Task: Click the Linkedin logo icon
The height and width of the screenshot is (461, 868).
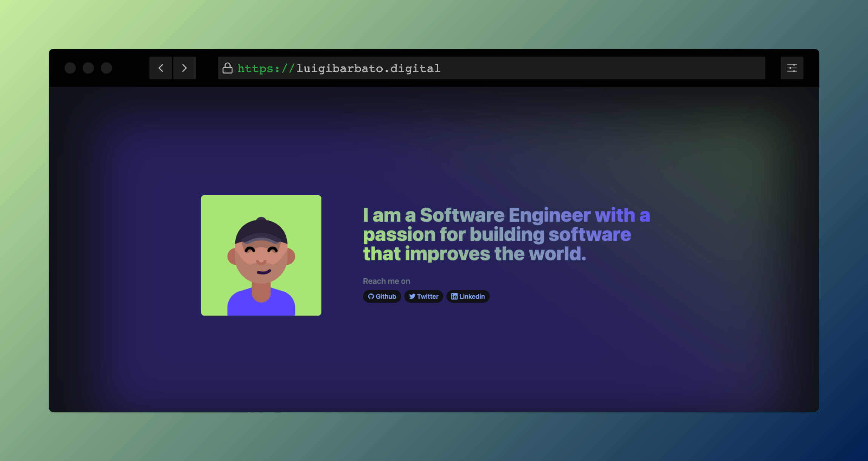Action: coord(454,296)
